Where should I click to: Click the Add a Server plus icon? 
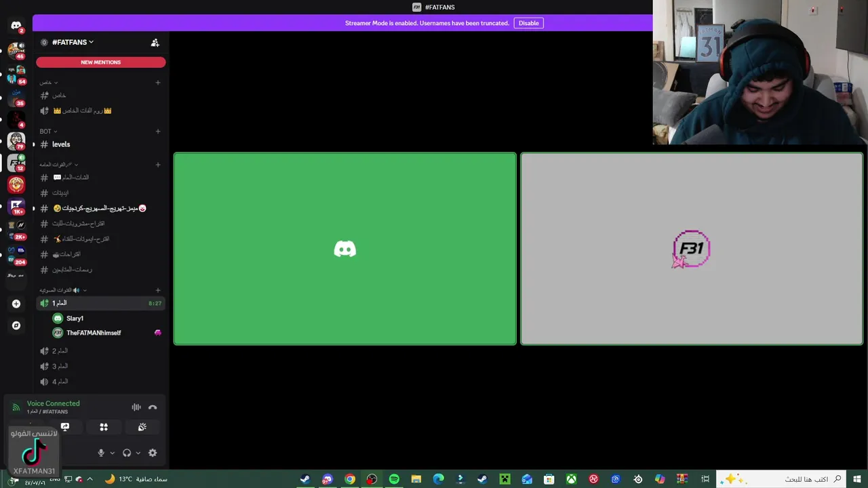click(16, 304)
